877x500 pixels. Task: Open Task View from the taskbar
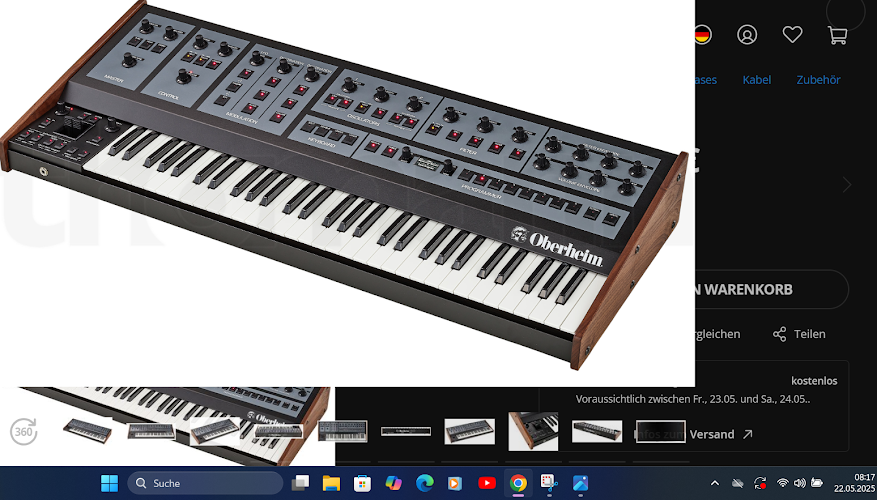[301, 483]
